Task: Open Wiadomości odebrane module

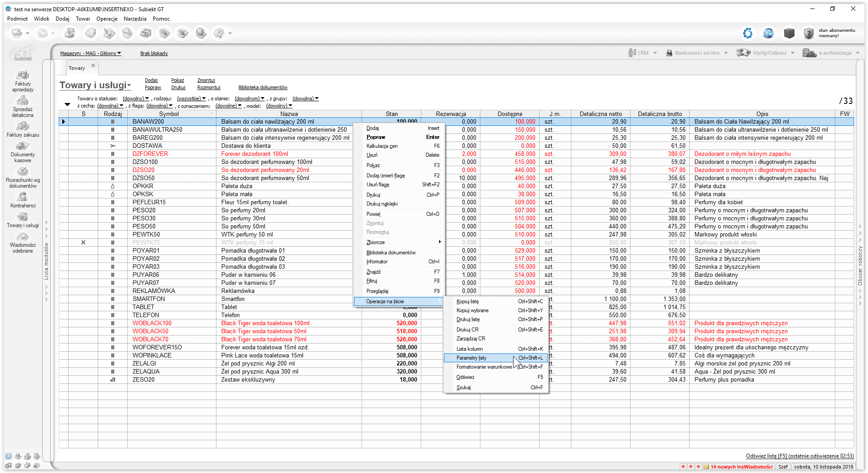Action: [23, 242]
